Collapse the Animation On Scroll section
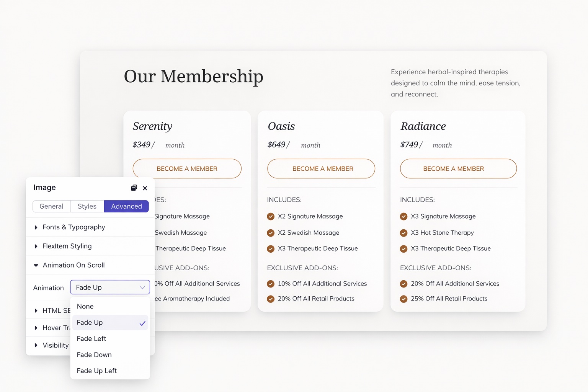Image resolution: width=588 pixels, height=392 pixels. [73, 265]
